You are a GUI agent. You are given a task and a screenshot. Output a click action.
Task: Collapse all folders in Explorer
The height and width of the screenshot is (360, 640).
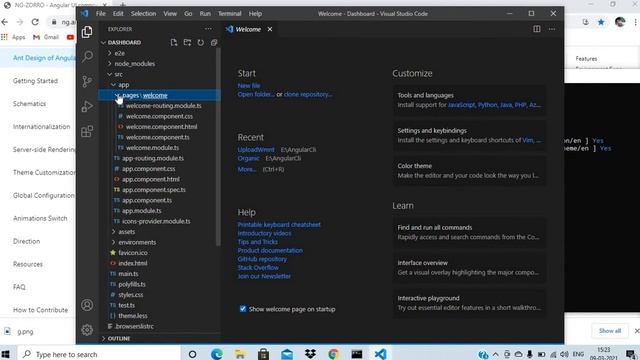pyautogui.click(x=214, y=42)
